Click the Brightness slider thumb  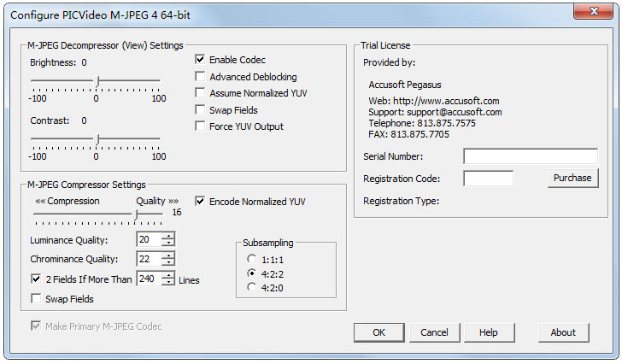[x=97, y=81]
